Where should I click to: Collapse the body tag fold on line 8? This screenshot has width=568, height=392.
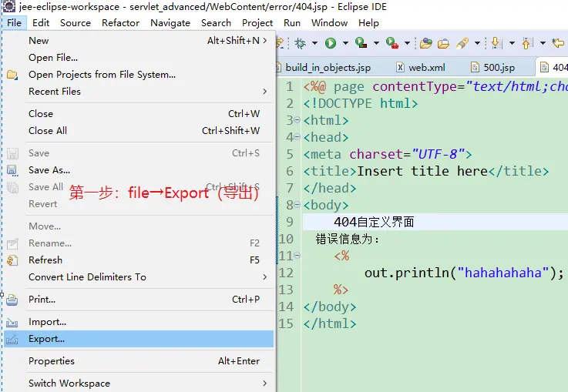(x=297, y=206)
